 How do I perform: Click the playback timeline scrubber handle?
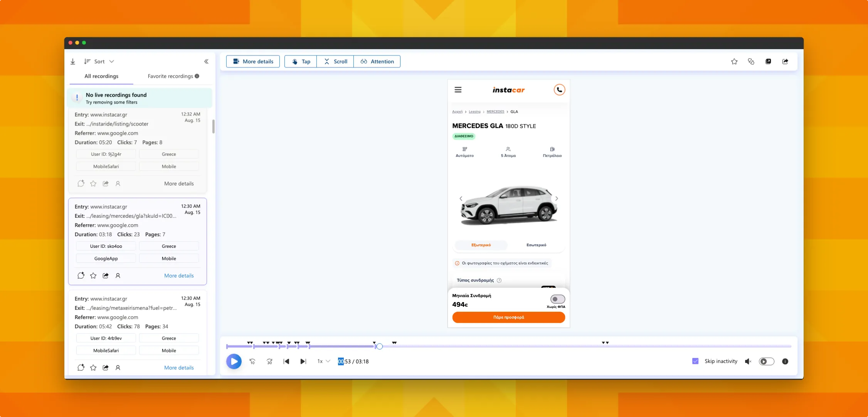380,346
